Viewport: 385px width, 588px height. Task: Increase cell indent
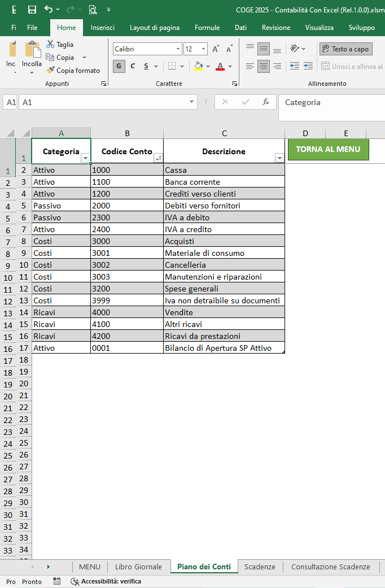click(x=308, y=67)
